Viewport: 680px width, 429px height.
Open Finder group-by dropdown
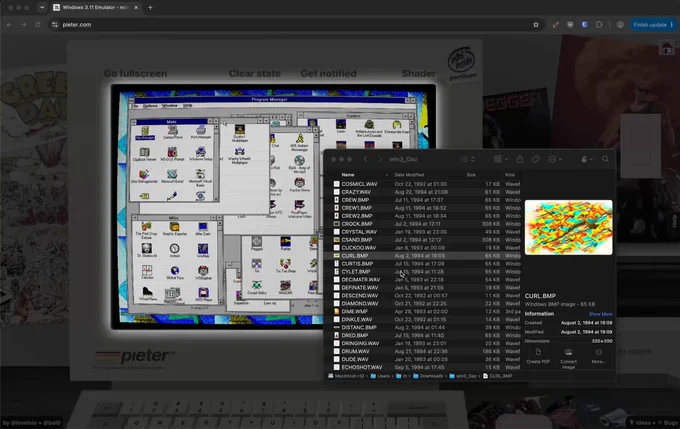[x=500, y=159]
